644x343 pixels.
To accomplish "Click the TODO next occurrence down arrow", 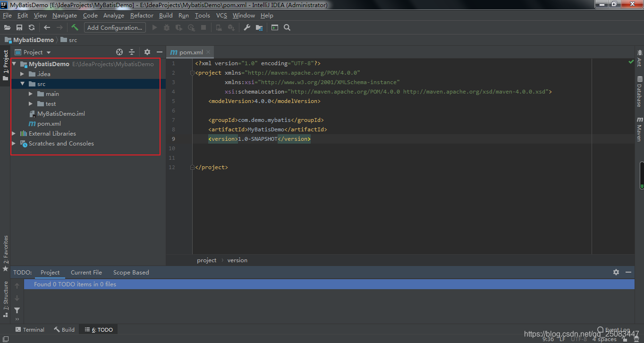I will 17,298.
